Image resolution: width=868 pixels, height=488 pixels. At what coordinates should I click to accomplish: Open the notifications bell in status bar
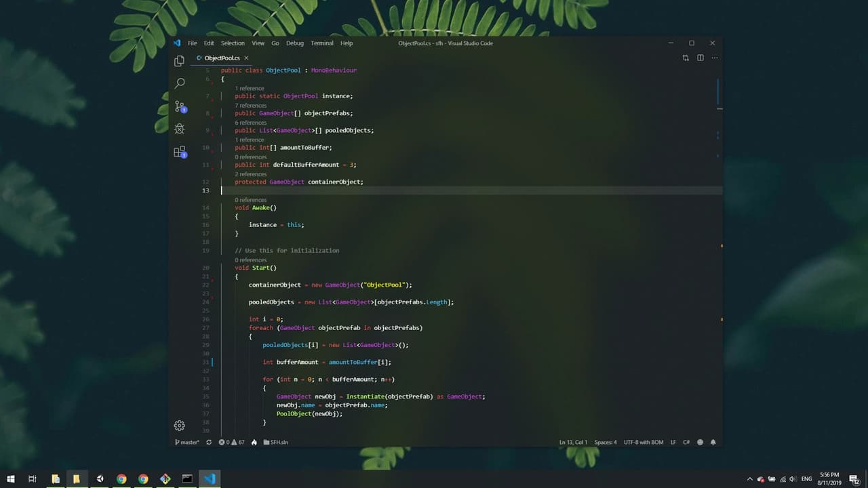(x=713, y=442)
